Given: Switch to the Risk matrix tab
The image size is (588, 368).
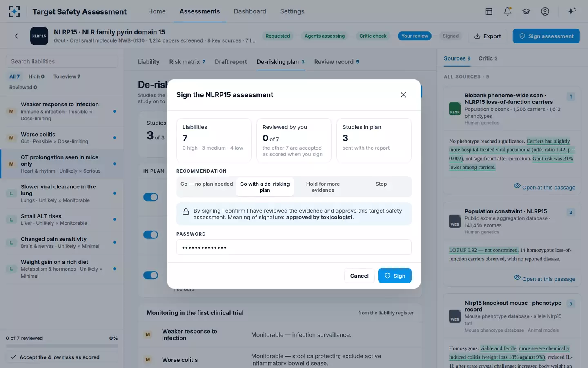Looking at the screenshot, I should [187, 62].
